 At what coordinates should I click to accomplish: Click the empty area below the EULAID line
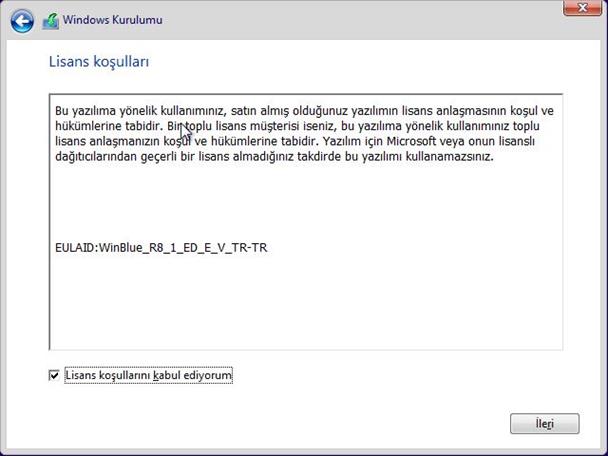tap(305, 300)
